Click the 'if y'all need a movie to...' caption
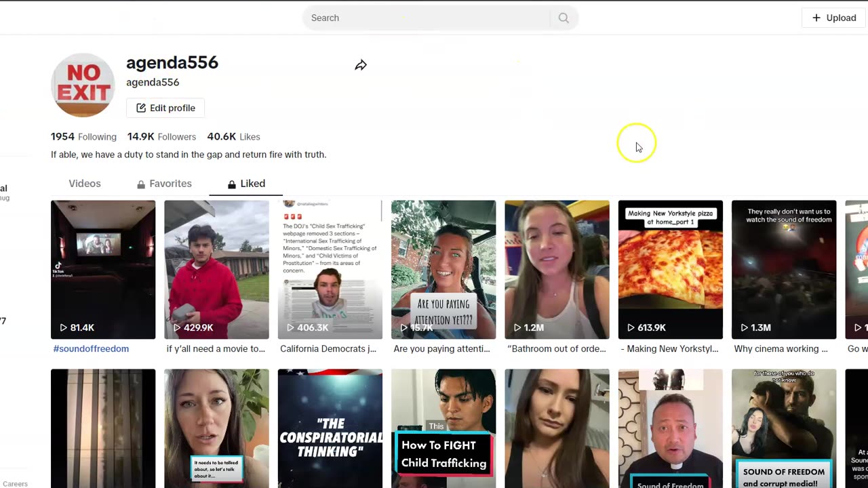Viewport: 868px width, 488px height. click(216, 349)
